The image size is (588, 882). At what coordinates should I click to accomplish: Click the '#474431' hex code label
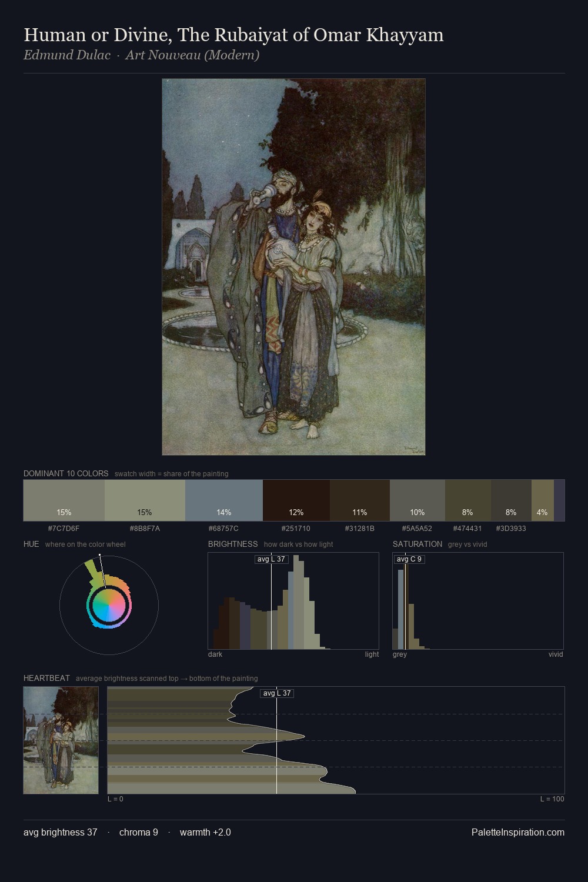click(467, 528)
